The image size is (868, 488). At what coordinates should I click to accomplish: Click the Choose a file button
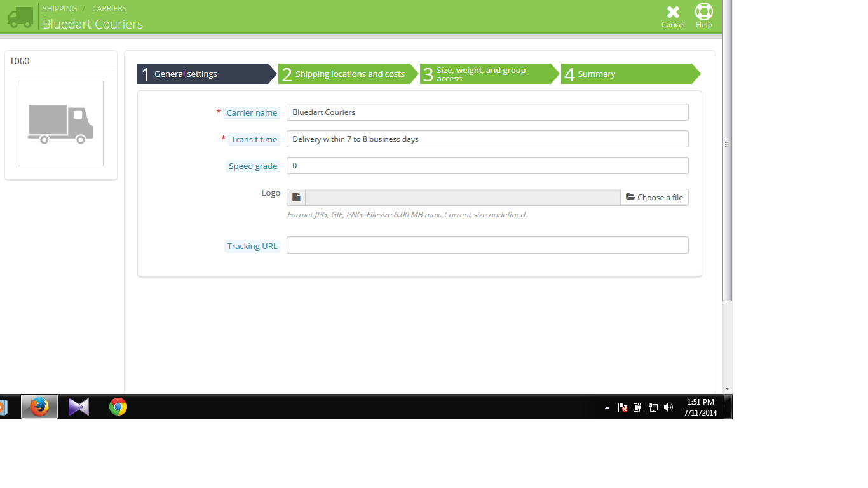point(654,197)
